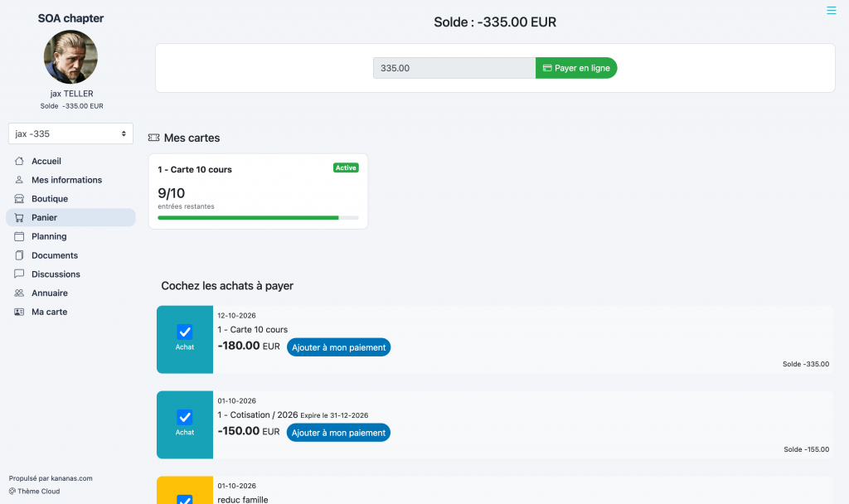Open Mes informations page
The height and width of the screenshot is (504, 849).
pyautogui.click(x=70, y=180)
